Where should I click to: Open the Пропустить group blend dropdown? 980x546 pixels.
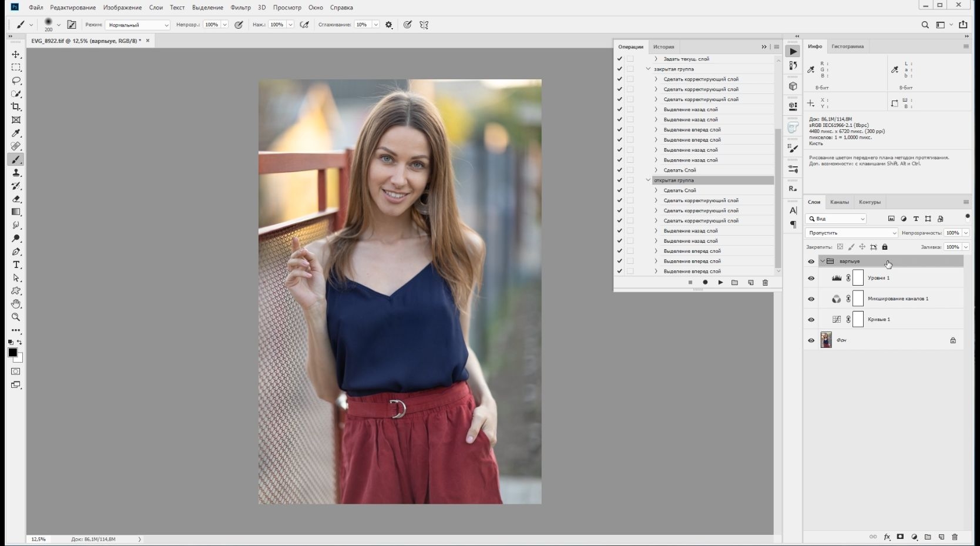851,233
